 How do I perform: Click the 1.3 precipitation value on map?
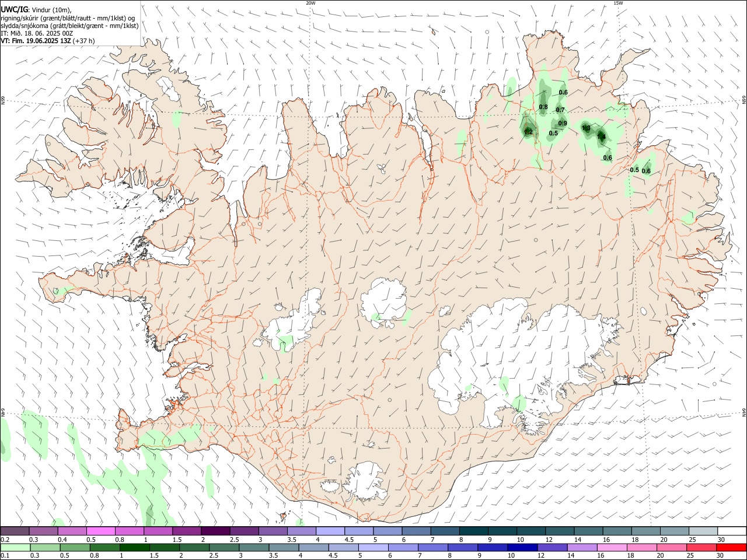point(586,128)
